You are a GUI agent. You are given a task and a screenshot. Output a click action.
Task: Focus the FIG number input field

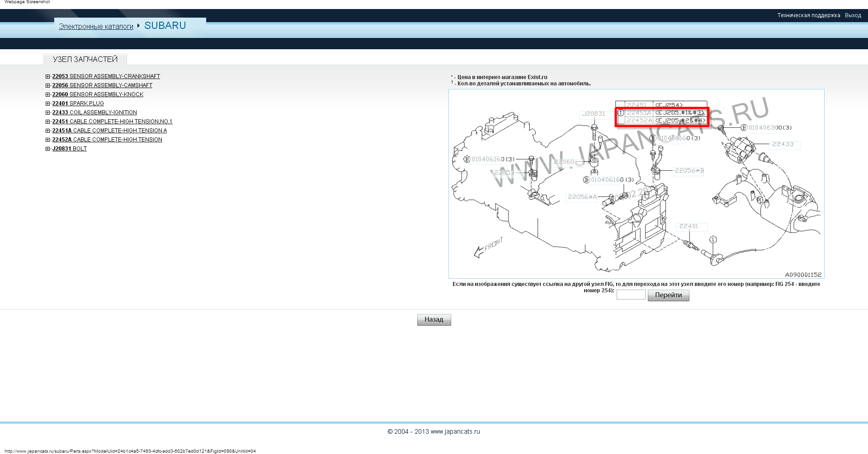[x=631, y=295]
